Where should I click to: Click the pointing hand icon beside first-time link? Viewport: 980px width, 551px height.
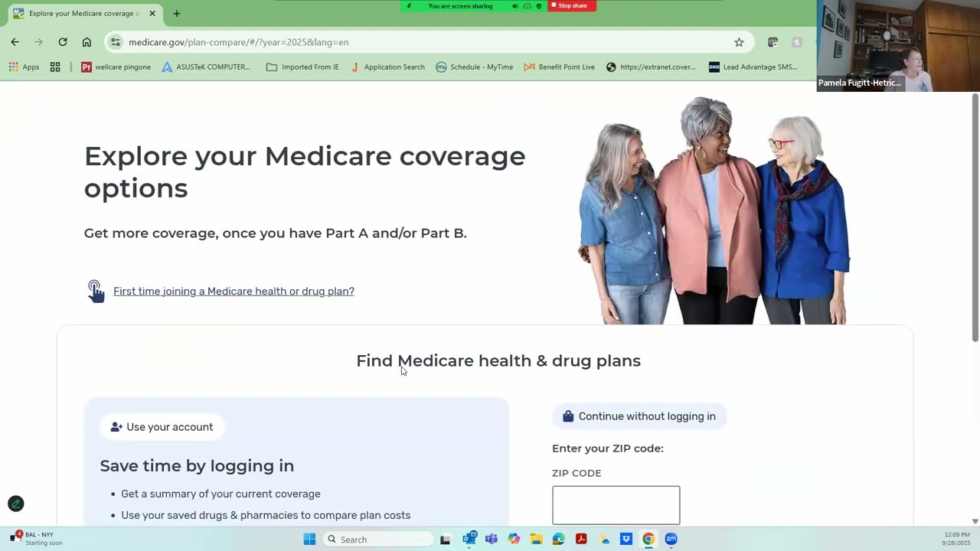[96, 292]
